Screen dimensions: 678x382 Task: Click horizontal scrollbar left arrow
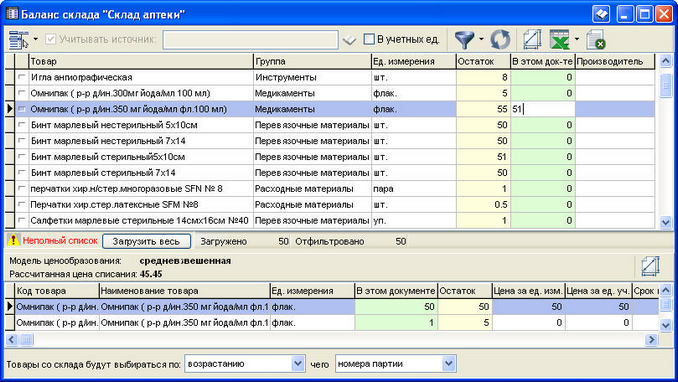click(12, 340)
